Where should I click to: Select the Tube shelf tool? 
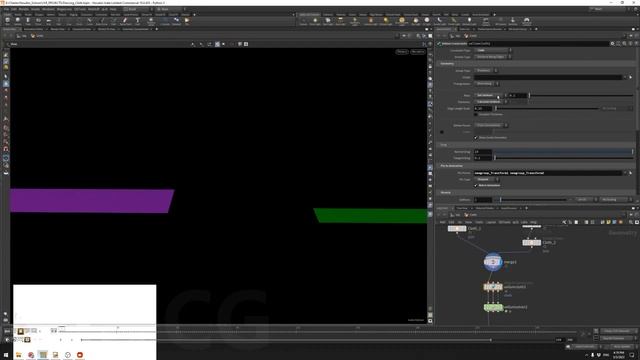click(x=28, y=21)
